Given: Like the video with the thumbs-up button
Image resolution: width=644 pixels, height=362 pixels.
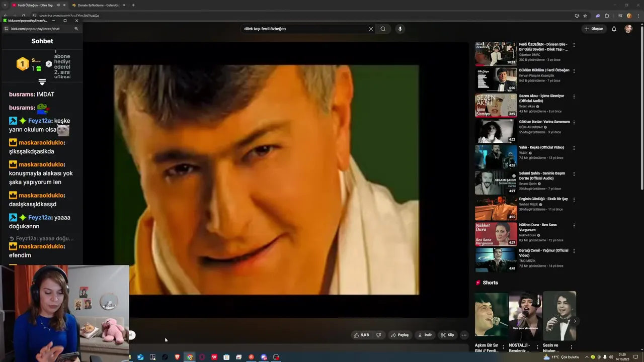Looking at the screenshot, I should click(361, 335).
